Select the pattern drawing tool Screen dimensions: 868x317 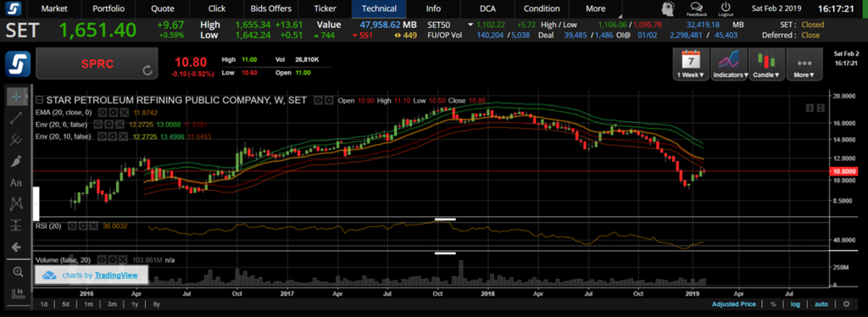16,204
